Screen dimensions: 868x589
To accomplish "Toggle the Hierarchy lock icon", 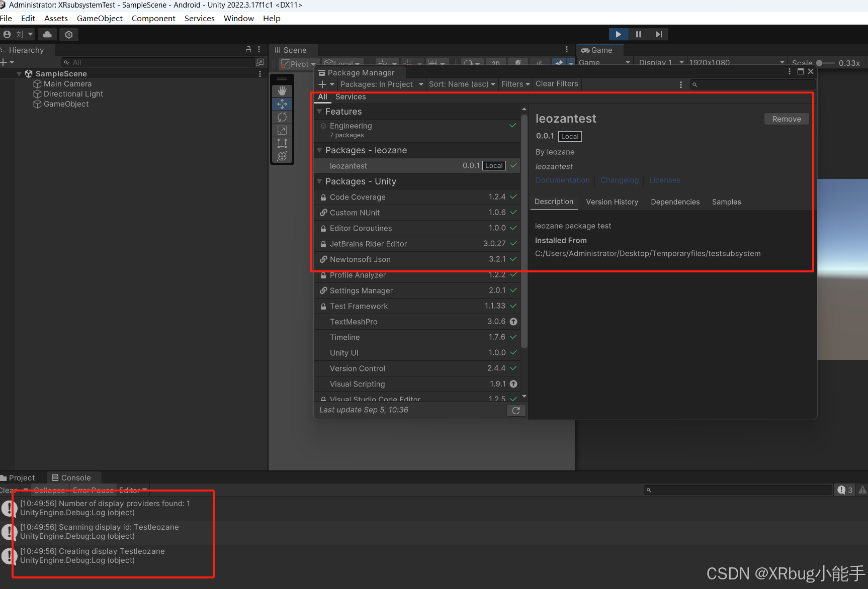I will tap(248, 49).
